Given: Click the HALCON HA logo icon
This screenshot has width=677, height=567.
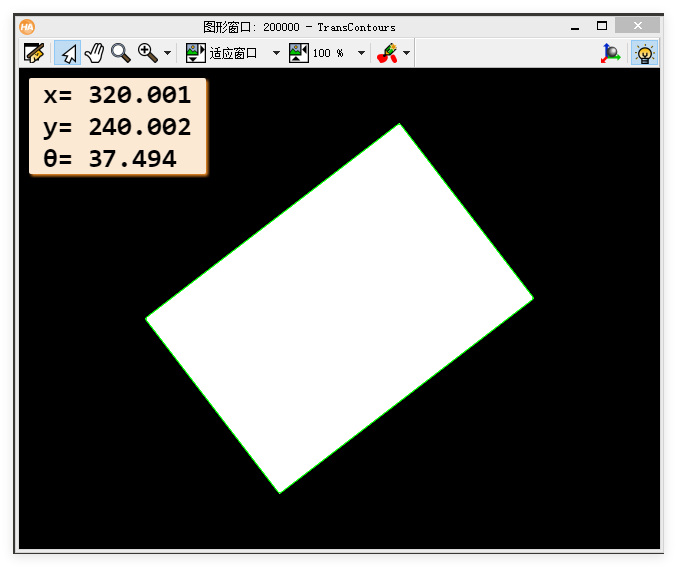Looking at the screenshot, I should point(27,27).
